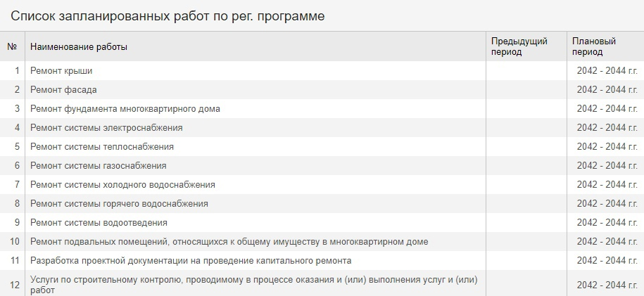Click the row number 12 cell
Screen dimensions: 644x296
coord(14,285)
